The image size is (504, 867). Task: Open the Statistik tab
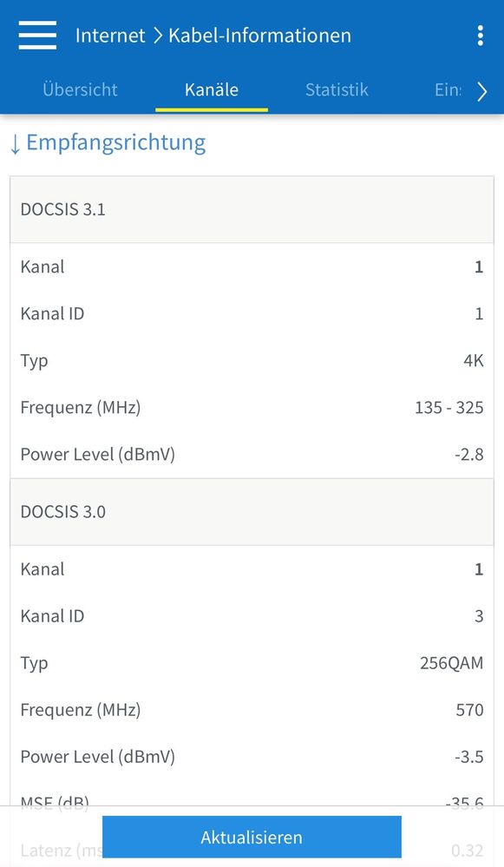337,89
